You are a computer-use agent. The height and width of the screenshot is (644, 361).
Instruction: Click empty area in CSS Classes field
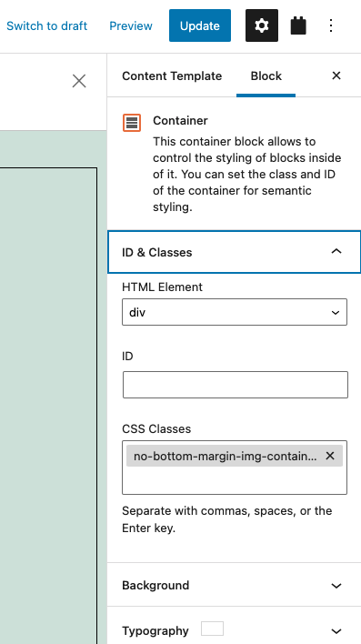click(235, 480)
